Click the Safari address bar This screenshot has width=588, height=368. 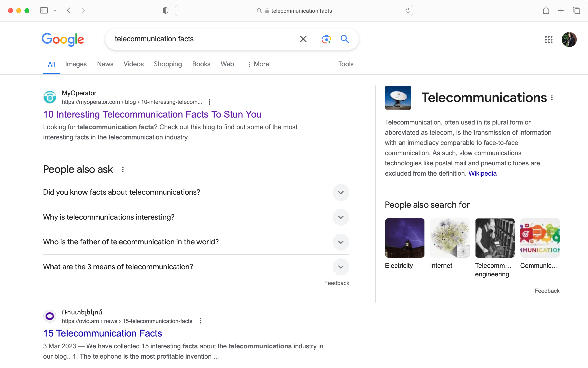click(x=294, y=11)
